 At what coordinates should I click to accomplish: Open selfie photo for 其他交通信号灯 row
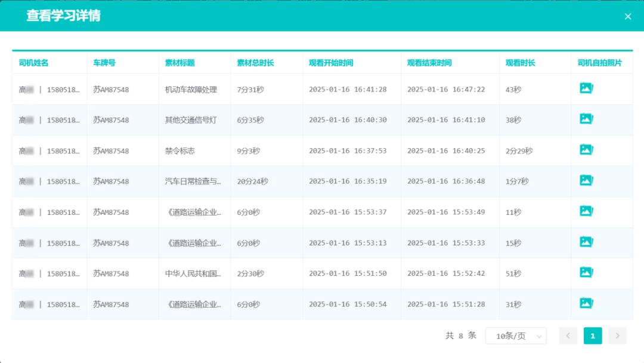click(586, 119)
